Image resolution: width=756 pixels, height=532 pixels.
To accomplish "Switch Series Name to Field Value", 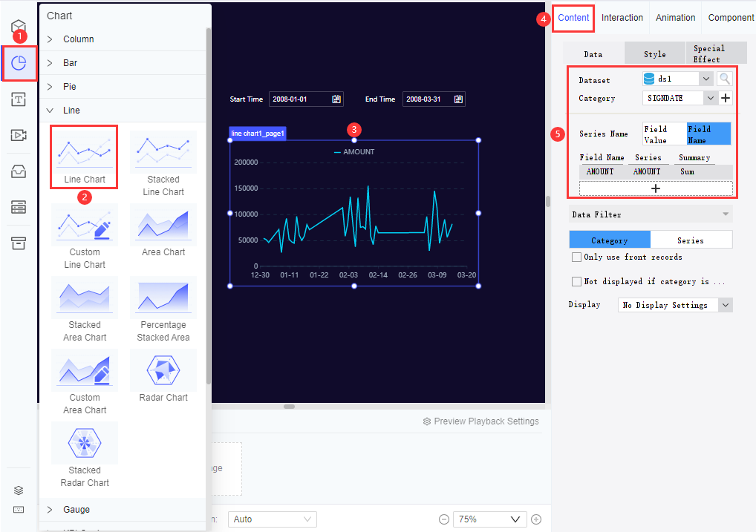I will pyautogui.click(x=664, y=134).
